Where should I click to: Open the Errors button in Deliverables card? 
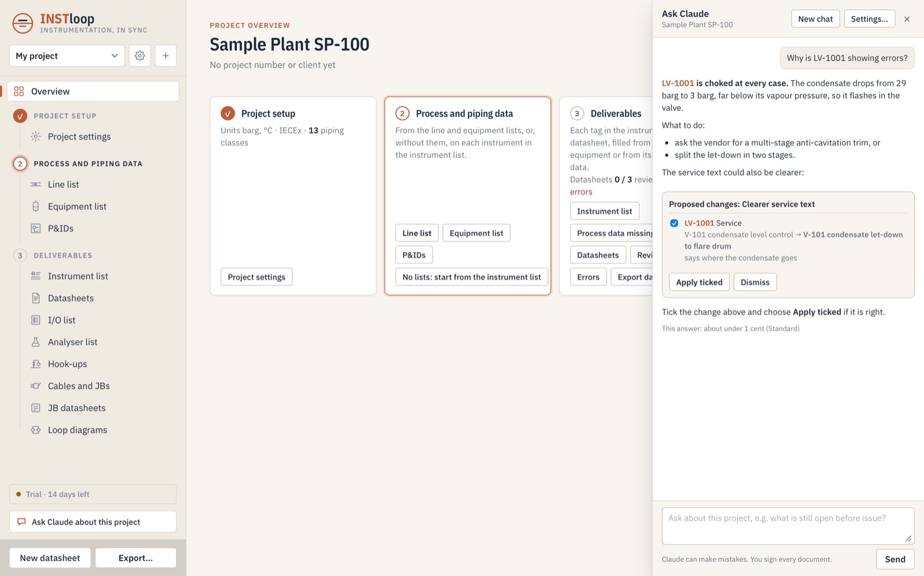[588, 277]
